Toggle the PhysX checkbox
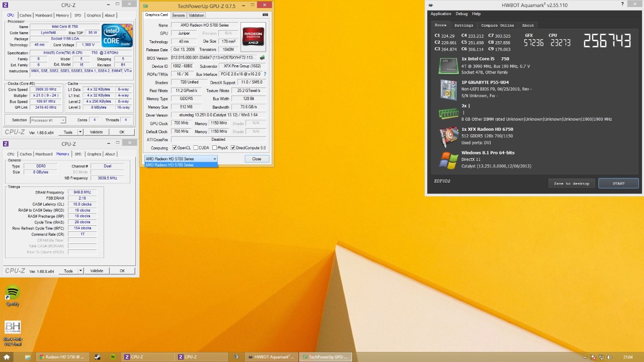This screenshot has width=644, height=362. 214,148
